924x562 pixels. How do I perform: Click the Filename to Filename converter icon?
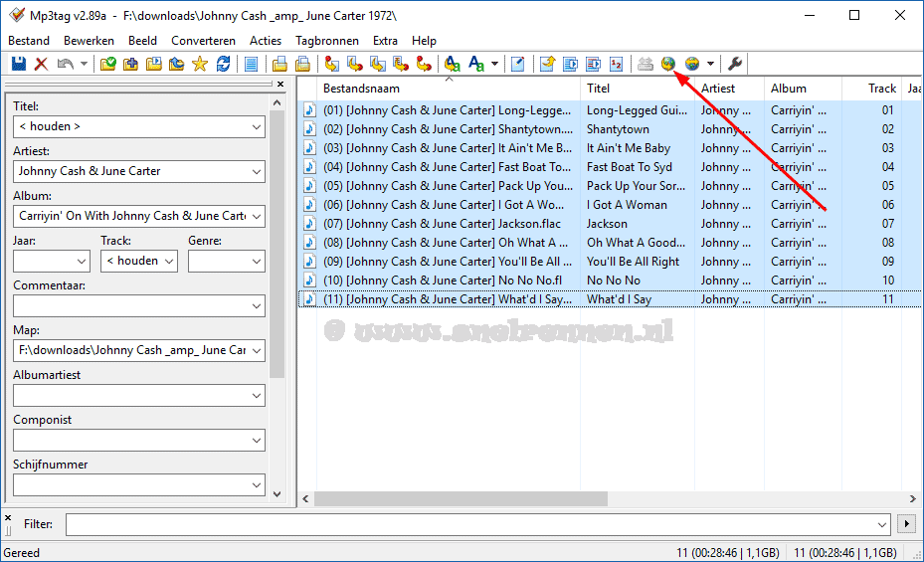click(378, 64)
